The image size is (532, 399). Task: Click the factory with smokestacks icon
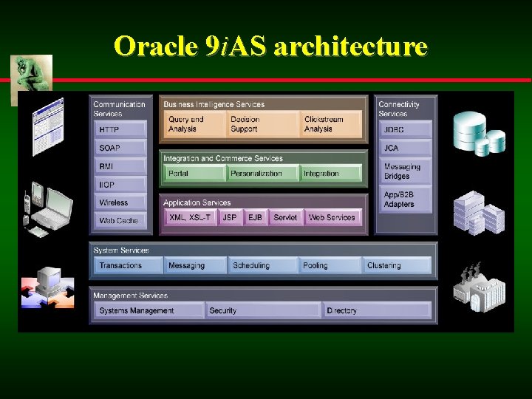479,287
